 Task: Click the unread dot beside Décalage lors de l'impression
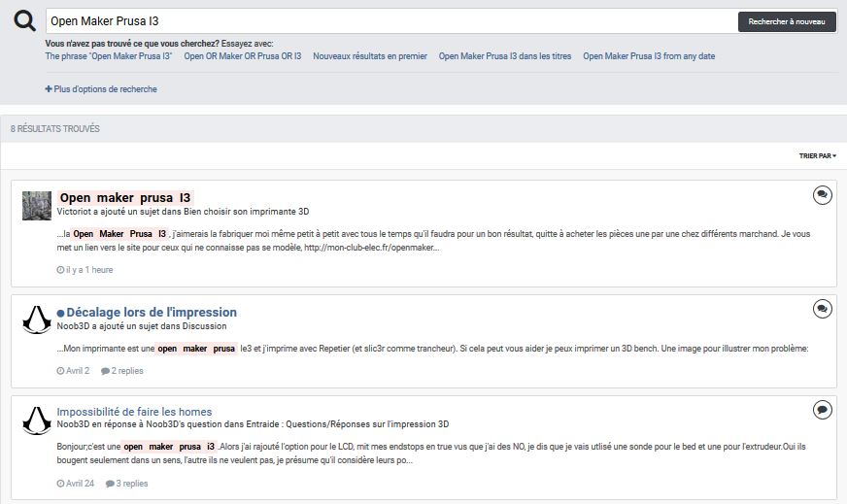coord(60,313)
